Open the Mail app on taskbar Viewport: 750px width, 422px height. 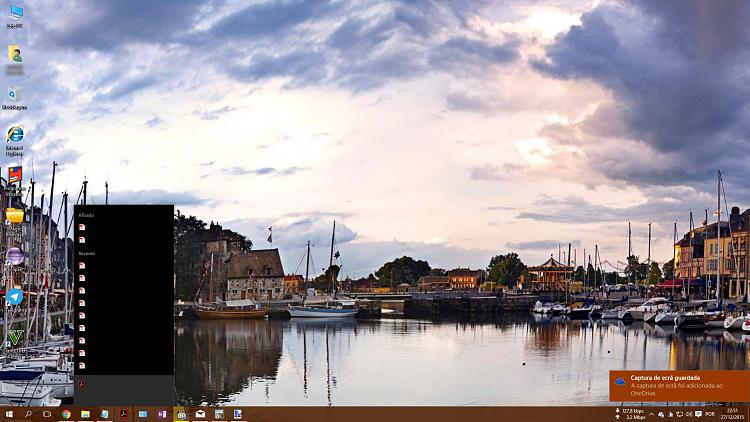[200, 414]
